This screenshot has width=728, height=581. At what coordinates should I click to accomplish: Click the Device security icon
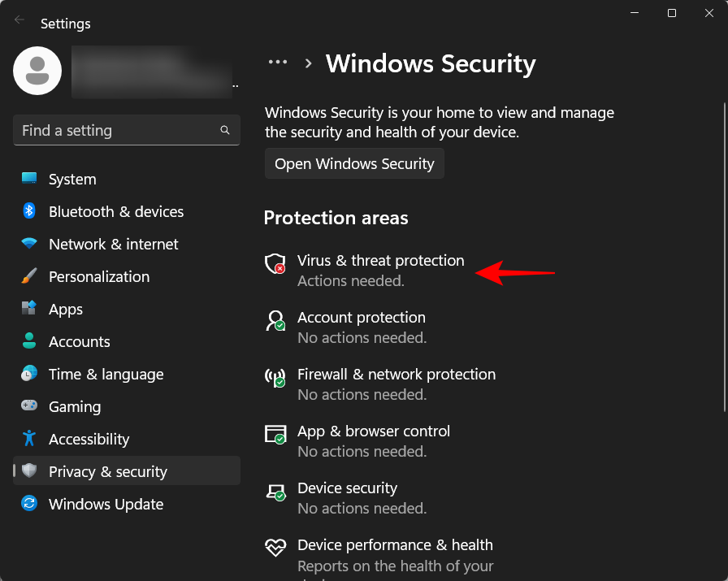[x=275, y=491]
